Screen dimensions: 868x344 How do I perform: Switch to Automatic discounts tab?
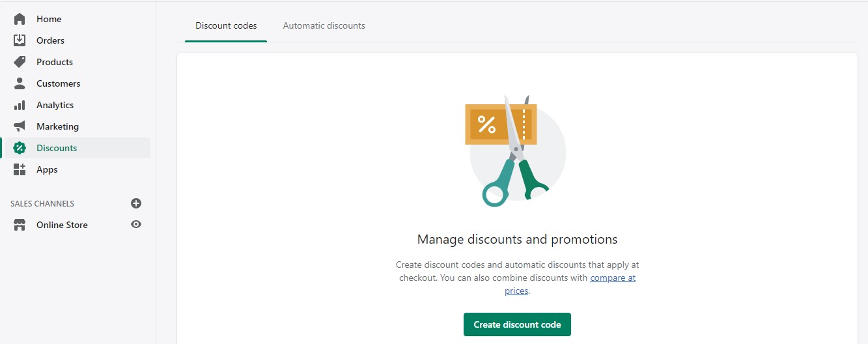(x=324, y=26)
